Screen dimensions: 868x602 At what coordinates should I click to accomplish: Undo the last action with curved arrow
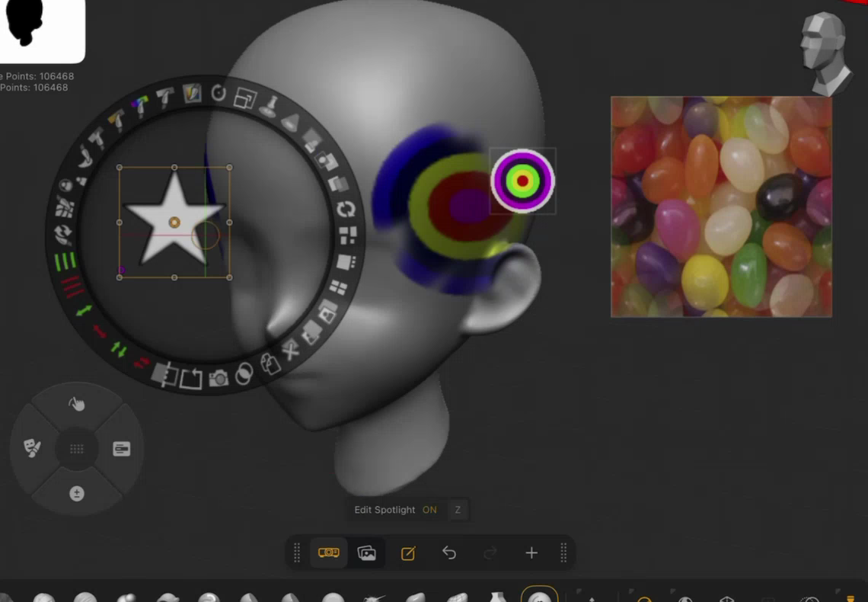[449, 552]
